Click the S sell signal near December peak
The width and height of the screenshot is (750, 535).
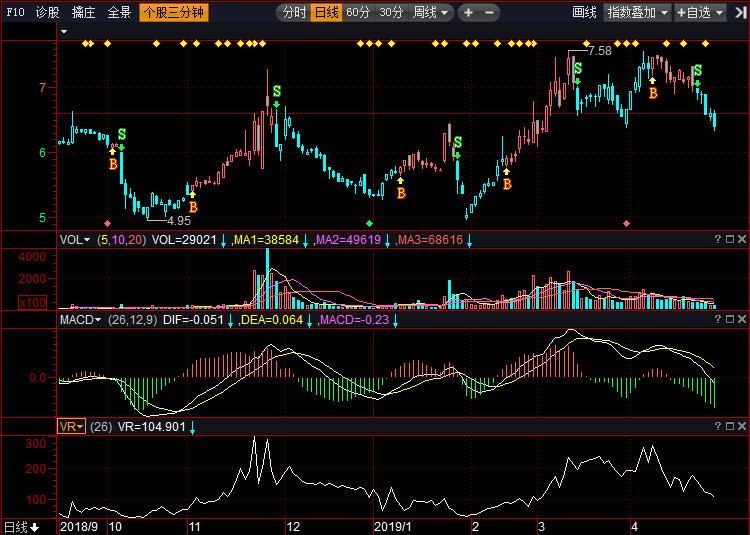[x=276, y=91]
